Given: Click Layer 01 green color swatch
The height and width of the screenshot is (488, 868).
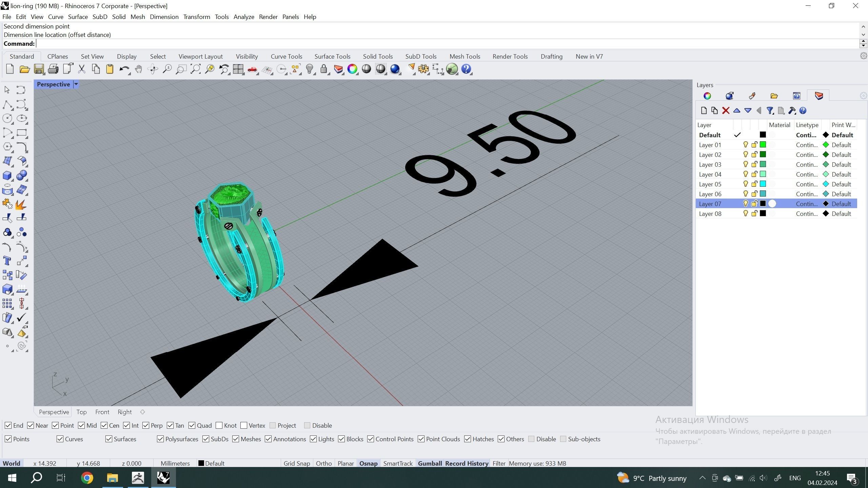Looking at the screenshot, I should click(x=763, y=145).
